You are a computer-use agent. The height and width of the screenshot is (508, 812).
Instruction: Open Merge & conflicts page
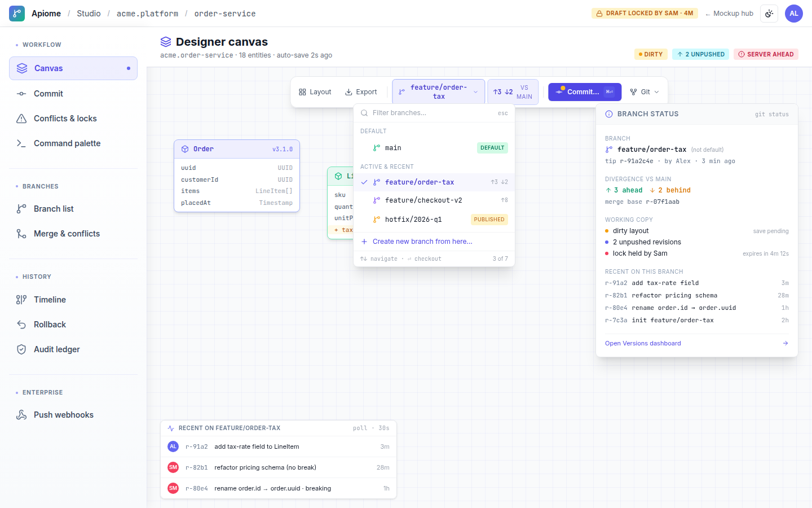tap(73, 234)
